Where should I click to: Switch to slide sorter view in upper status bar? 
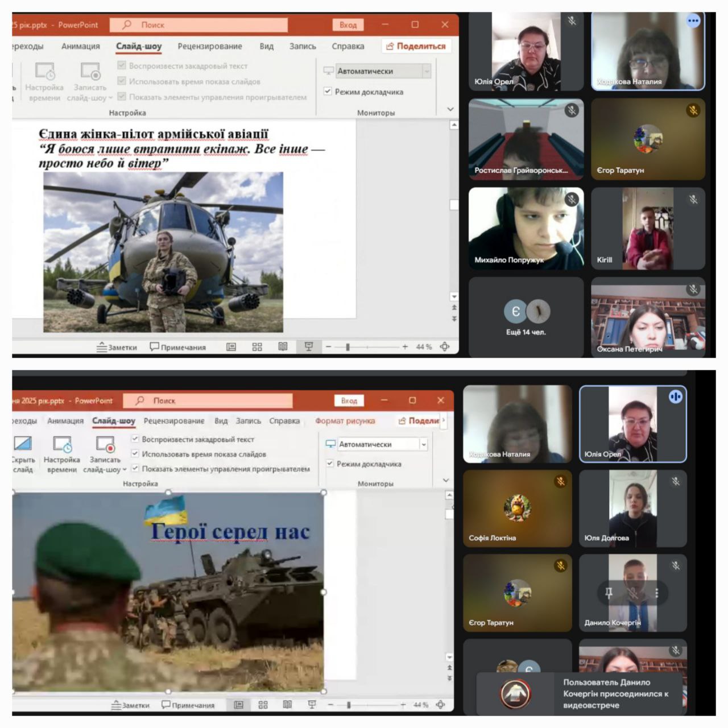257,347
